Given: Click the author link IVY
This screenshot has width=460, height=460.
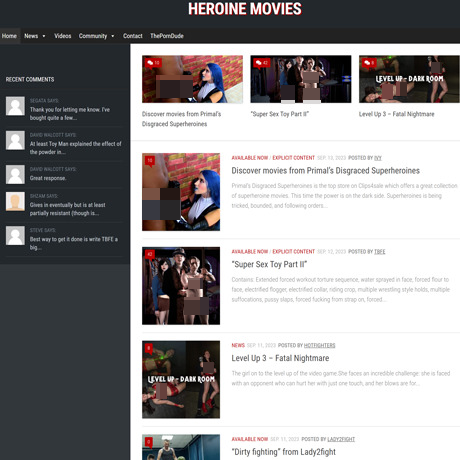Looking at the screenshot, I should tap(378, 158).
